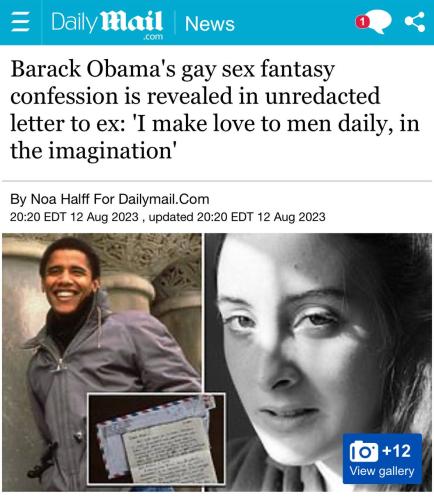Screen dimensions: 434x500
Task: Tap the View gallery button
Action: [x=382, y=459]
